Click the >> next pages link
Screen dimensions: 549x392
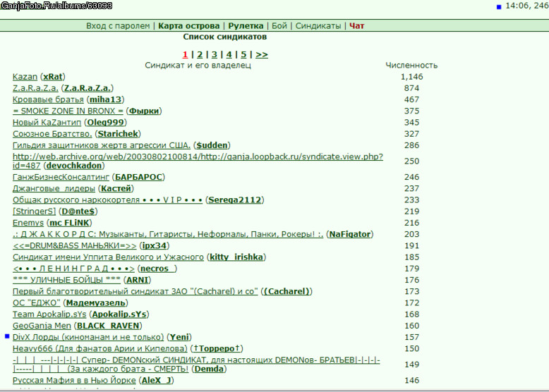click(262, 54)
